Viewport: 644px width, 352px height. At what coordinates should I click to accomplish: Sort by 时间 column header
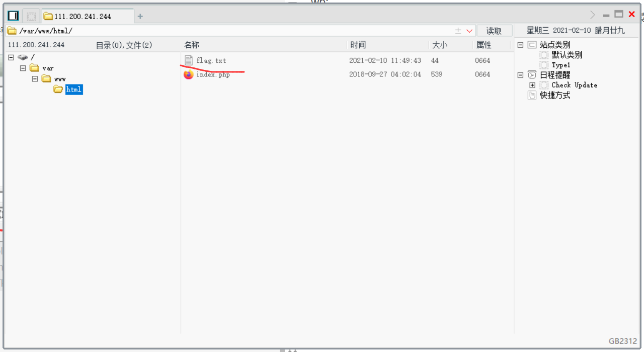358,45
